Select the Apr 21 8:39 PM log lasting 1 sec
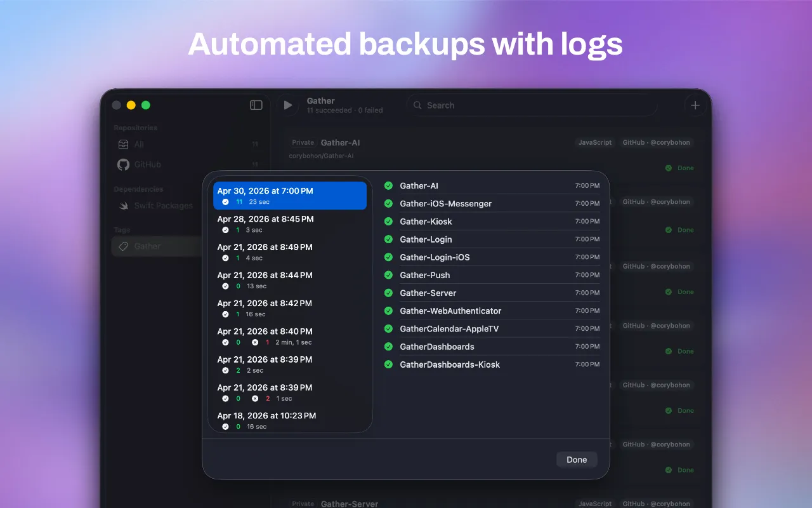Viewport: 812px width, 508px height. (290, 391)
